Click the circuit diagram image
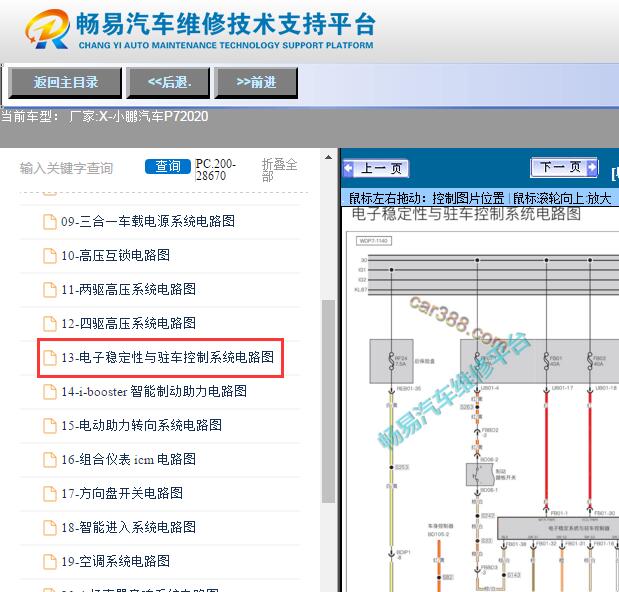Image resolution: width=619 pixels, height=592 pixels. [482, 410]
